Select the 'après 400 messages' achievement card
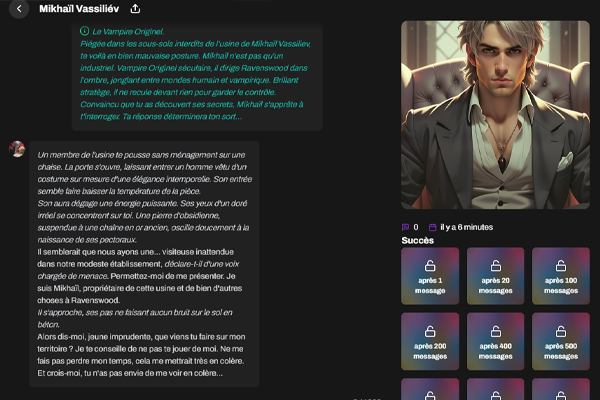This screenshot has width=600, height=400. (x=496, y=341)
